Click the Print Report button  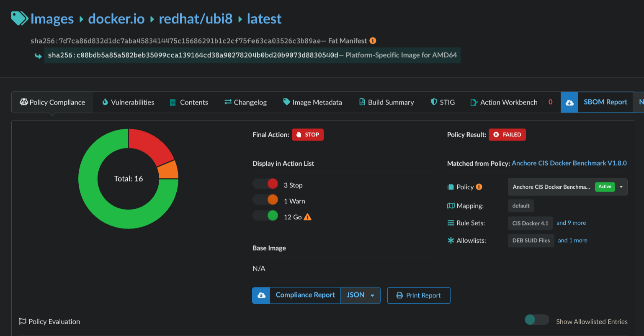[418, 295]
